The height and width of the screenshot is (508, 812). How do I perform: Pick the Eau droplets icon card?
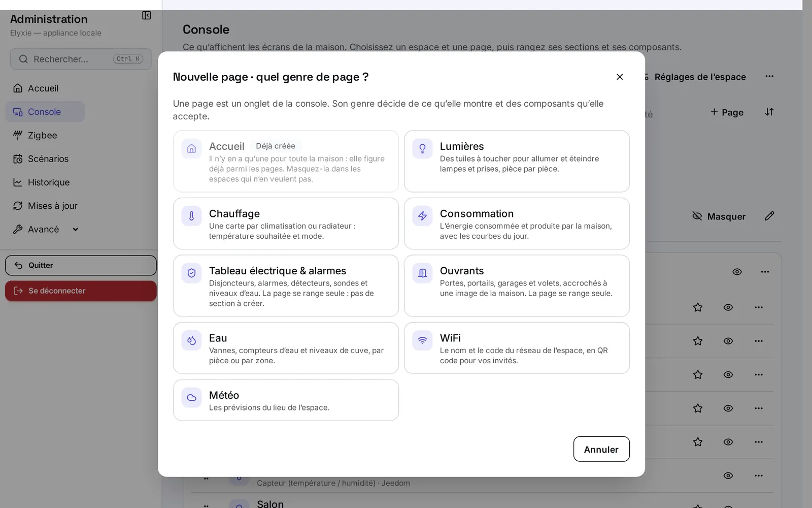[286, 348]
